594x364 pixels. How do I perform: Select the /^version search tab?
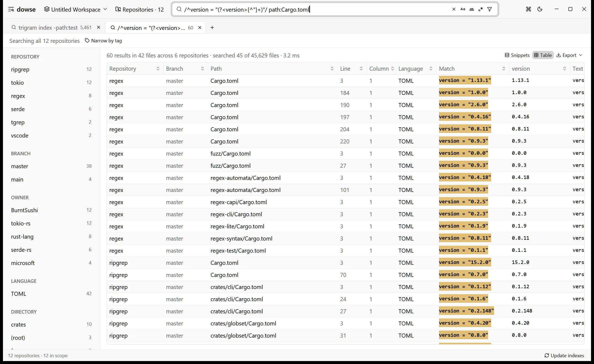pyautogui.click(x=152, y=28)
